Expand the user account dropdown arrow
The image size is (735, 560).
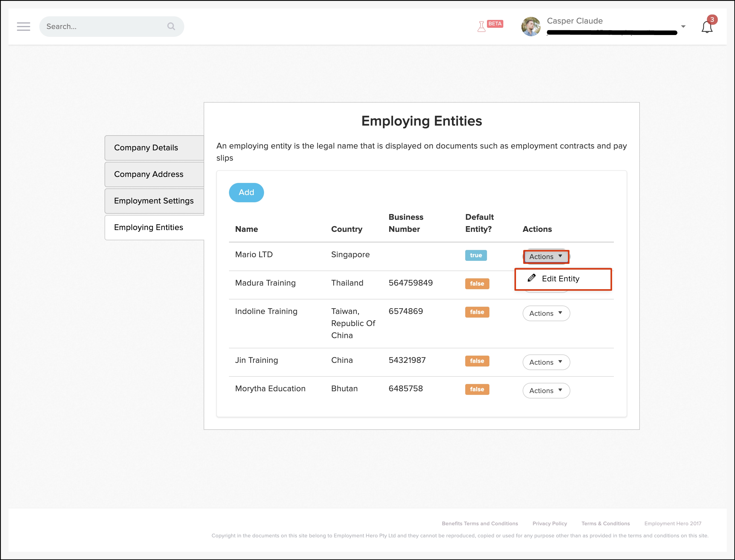pos(683,27)
